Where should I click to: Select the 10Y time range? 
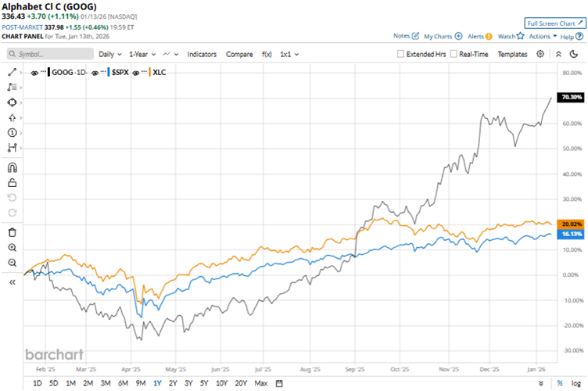(221, 383)
